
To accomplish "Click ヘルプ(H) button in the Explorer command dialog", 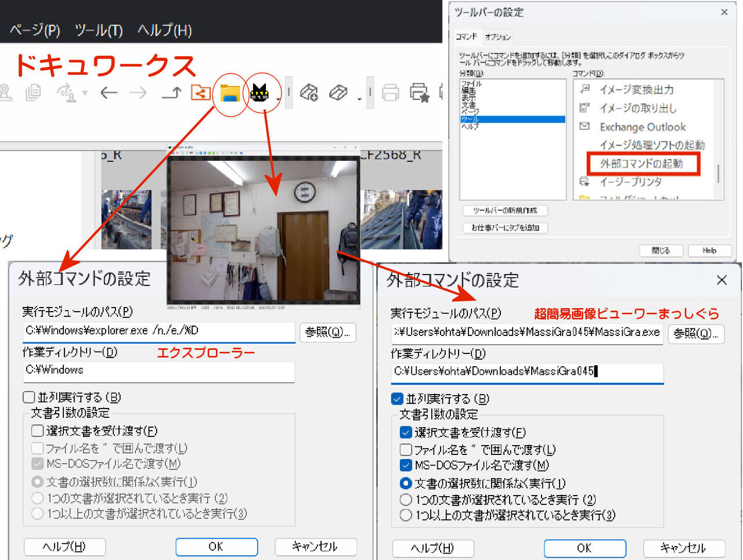I will [x=64, y=547].
